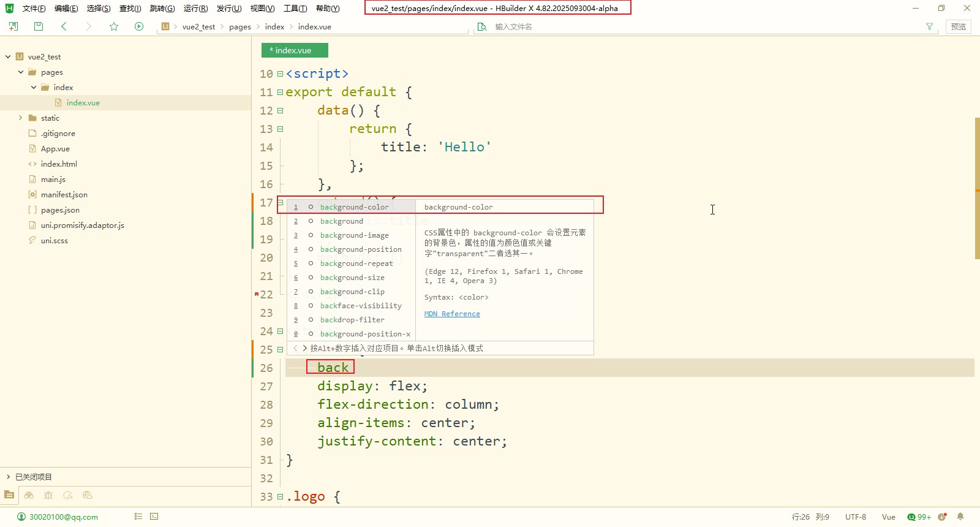Click the bookmark star icon
This screenshot has width=980, height=527.
[114, 26]
